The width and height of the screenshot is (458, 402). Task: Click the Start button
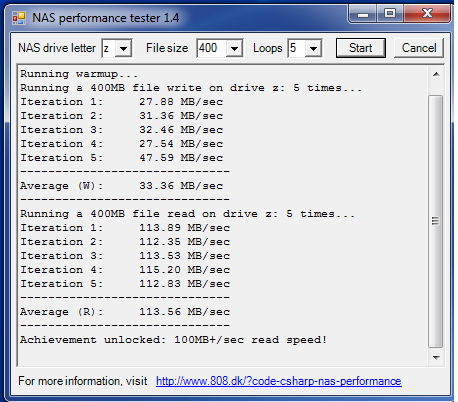pyautogui.click(x=361, y=48)
